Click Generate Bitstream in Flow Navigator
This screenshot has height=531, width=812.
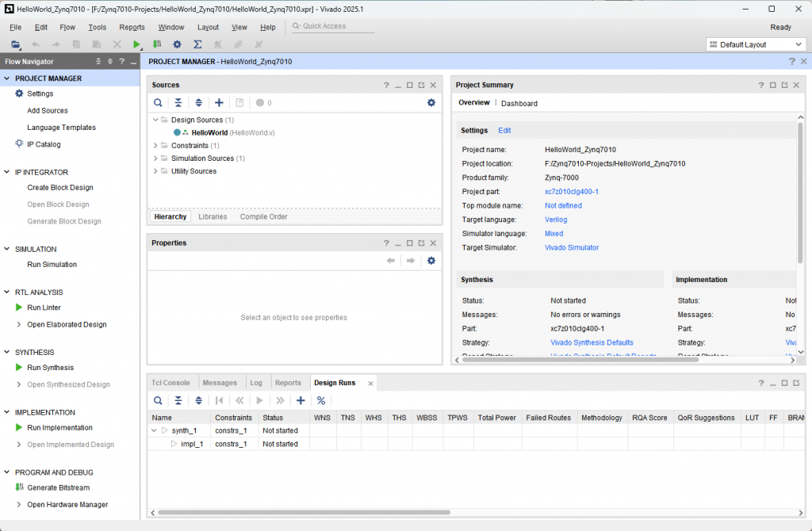[x=58, y=487]
